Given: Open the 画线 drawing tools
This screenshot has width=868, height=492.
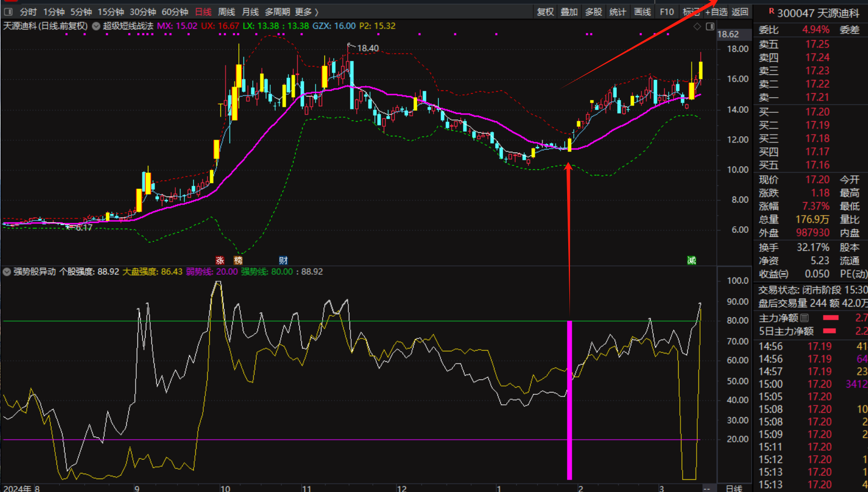Looking at the screenshot, I should 642,12.
